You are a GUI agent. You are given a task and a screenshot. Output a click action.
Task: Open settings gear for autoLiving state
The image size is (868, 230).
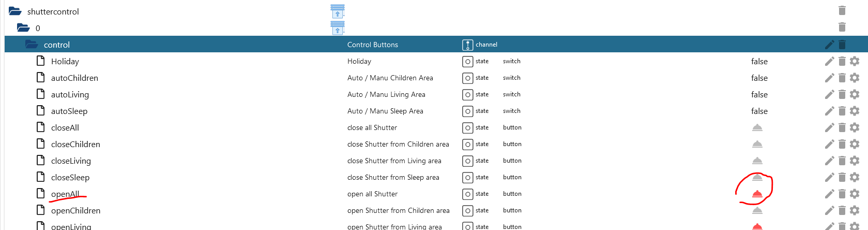(x=855, y=95)
